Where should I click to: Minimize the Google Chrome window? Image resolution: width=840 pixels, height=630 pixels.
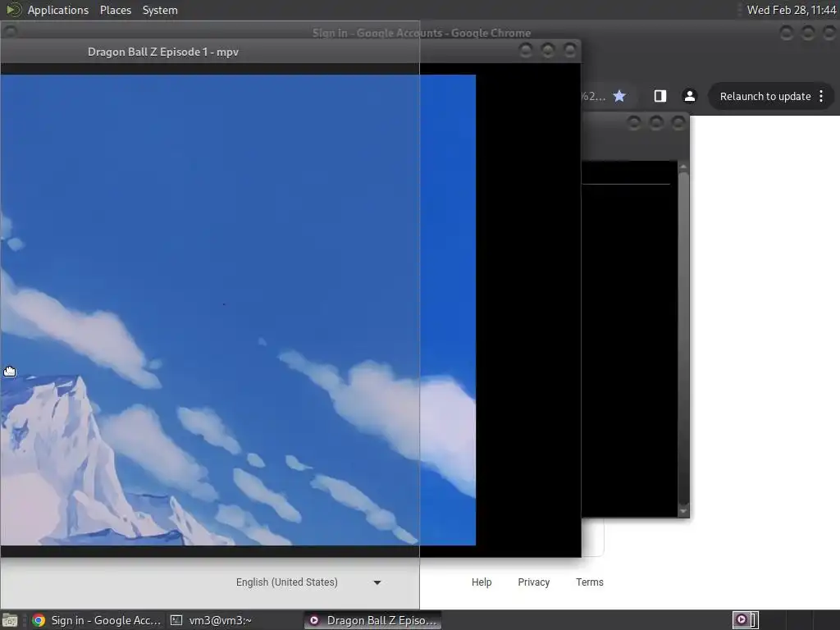click(x=787, y=33)
